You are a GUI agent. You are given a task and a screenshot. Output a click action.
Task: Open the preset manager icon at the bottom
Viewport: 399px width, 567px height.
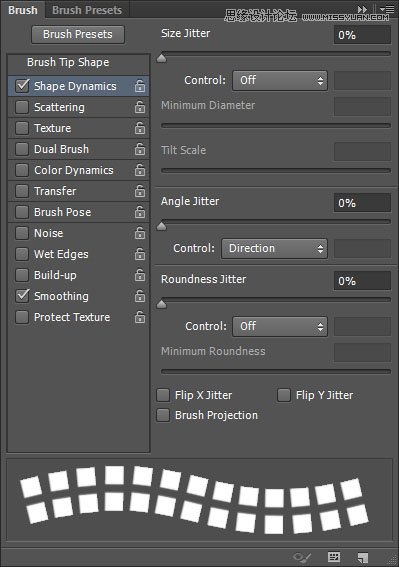334,557
